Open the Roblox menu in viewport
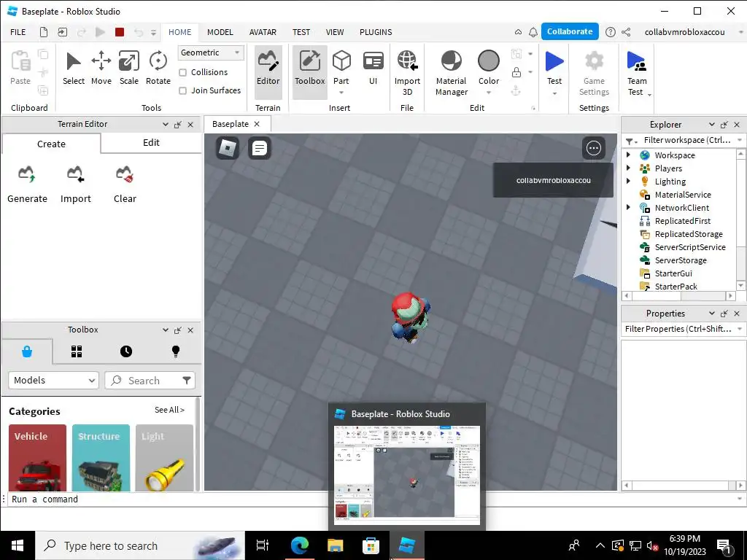The image size is (747, 560). 228,148
